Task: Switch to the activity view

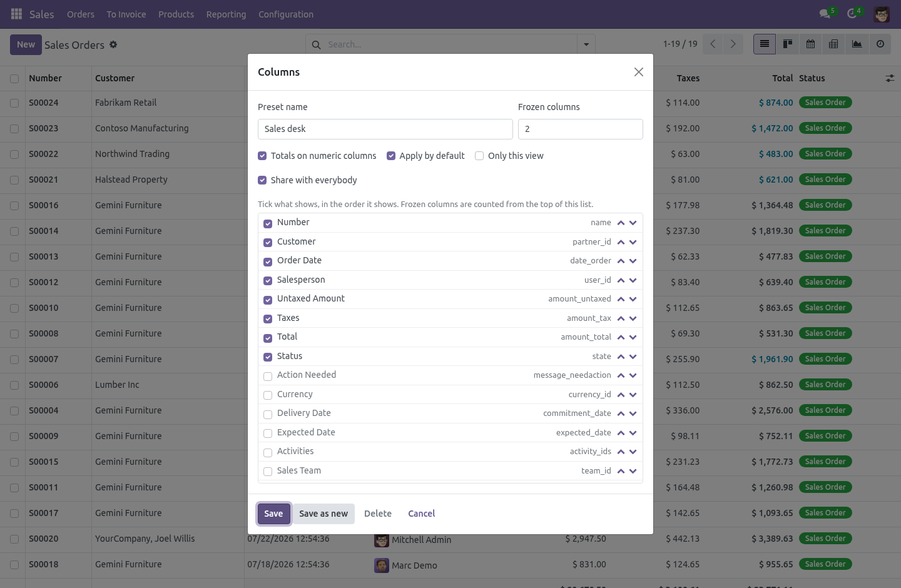Action: pos(880,44)
